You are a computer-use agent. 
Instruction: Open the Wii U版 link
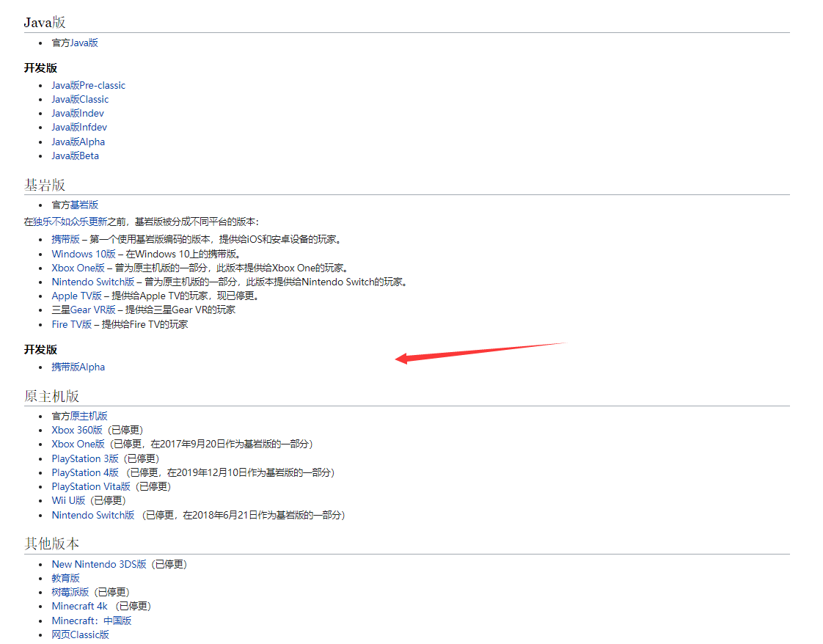[x=68, y=500]
